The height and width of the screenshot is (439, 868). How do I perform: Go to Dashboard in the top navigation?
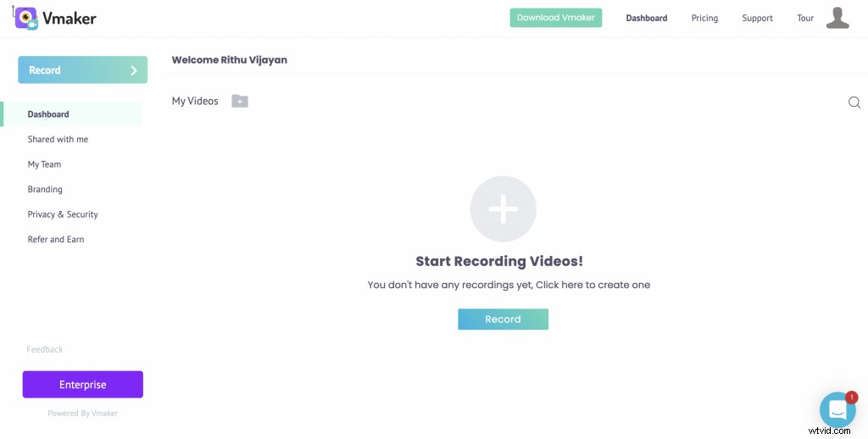pyautogui.click(x=647, y=19)
